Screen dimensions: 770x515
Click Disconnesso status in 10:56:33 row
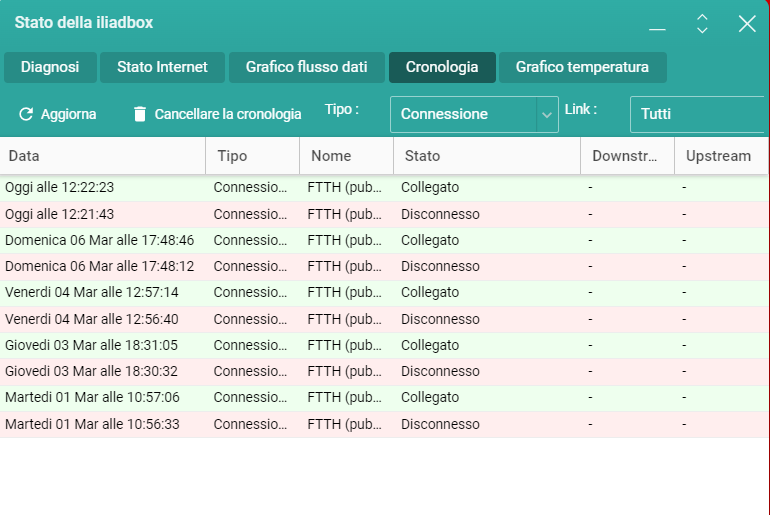point(440,425)
